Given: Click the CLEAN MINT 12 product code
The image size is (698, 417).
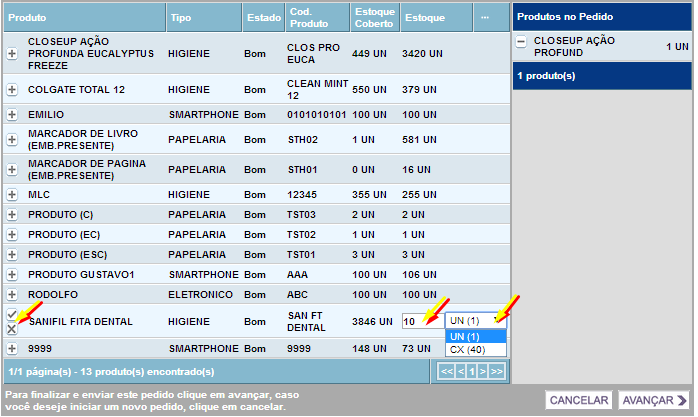Looking at the screenshot, I should tap(317, 89).
